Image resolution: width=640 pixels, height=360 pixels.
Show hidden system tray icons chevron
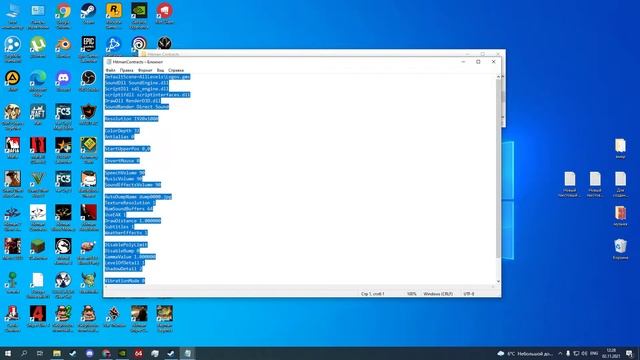click(560, 353)
